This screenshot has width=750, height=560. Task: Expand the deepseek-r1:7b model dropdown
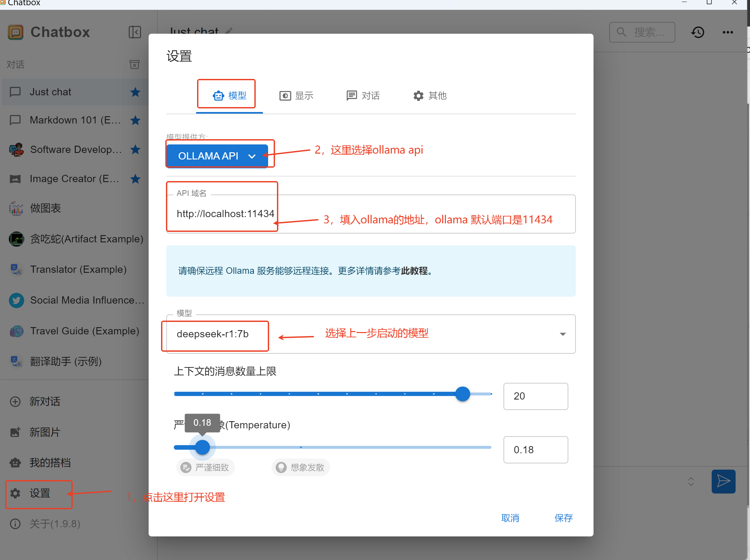(x=563, y=334)
